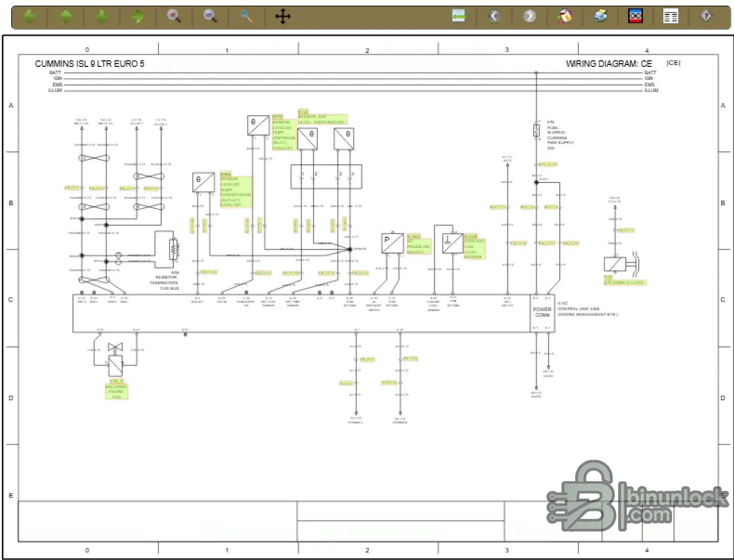This screenshot has width=734, height=560.
Task: Zoom in using red magnifier icon
Action: [174, 17]
